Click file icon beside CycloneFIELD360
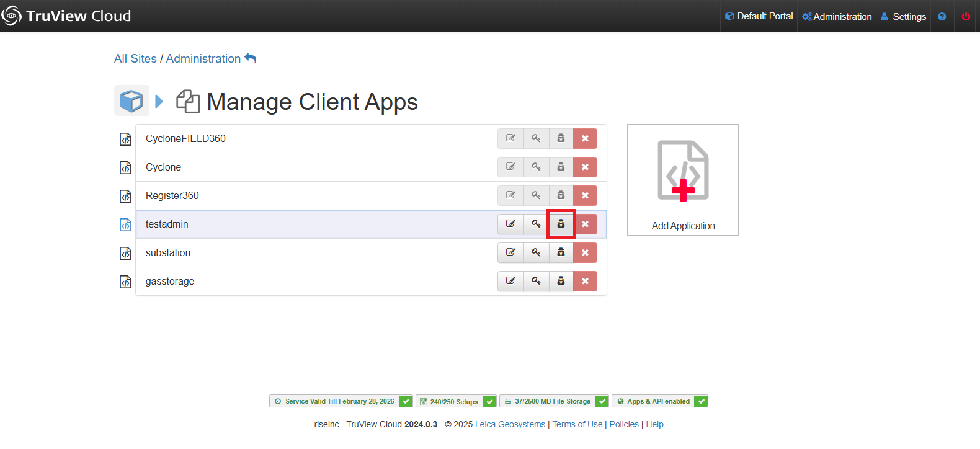 (125, 139)
